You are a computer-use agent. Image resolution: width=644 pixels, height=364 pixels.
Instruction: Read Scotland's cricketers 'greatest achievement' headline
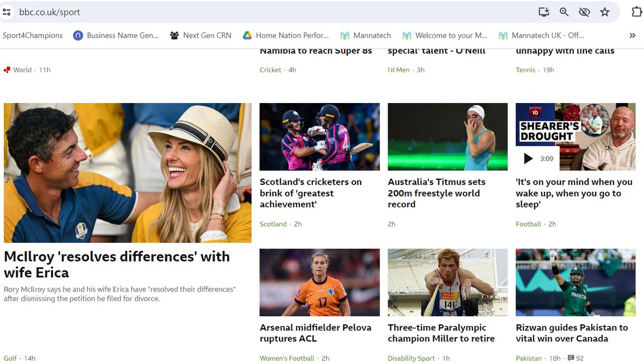[311, 193]
